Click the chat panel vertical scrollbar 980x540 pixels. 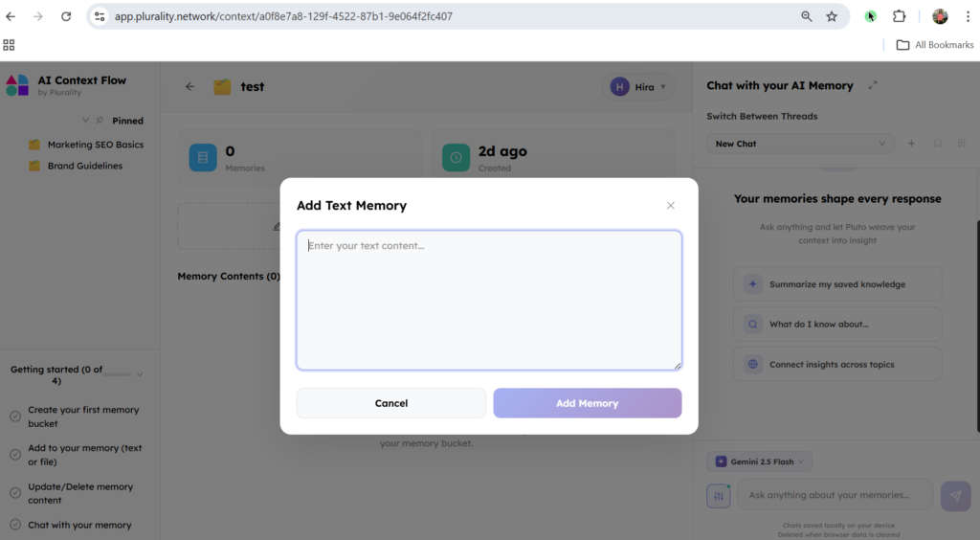pyautogui.click(x=977, y=326)
